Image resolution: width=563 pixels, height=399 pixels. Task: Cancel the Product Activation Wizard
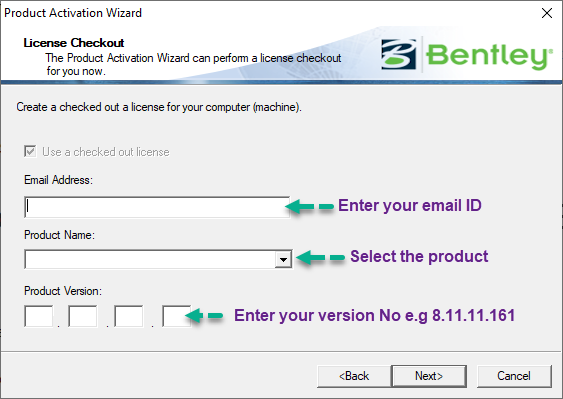(x=514, y=376)
